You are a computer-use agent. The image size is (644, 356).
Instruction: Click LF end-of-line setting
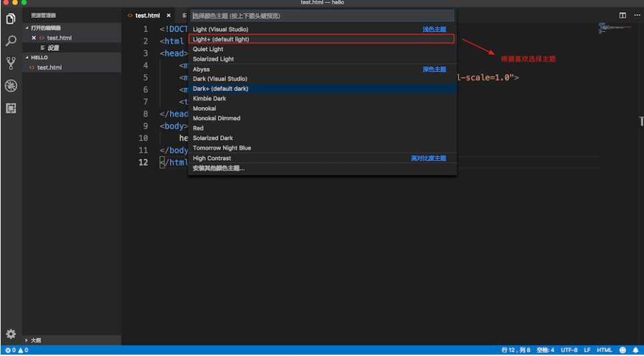click(587, 350)
